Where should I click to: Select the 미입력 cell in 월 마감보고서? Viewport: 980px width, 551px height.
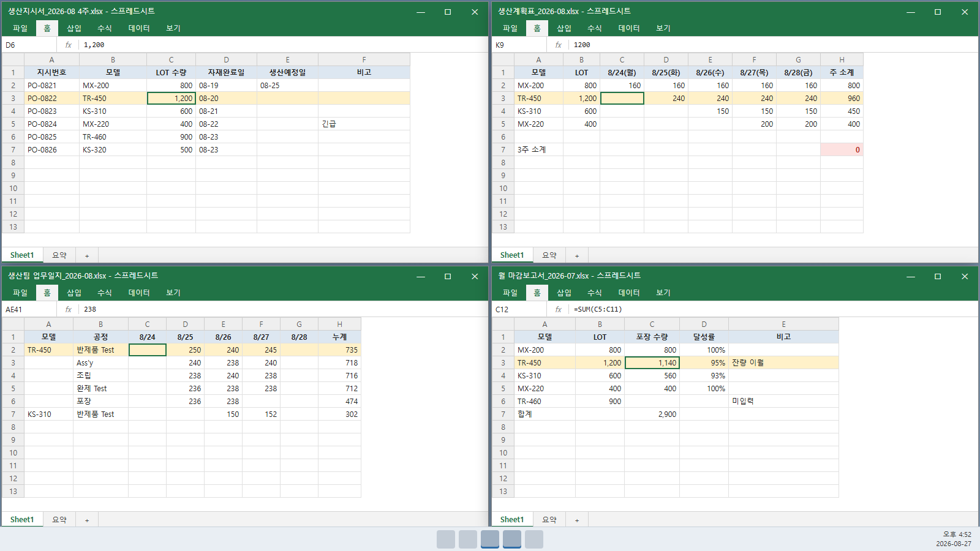[783, 401]
